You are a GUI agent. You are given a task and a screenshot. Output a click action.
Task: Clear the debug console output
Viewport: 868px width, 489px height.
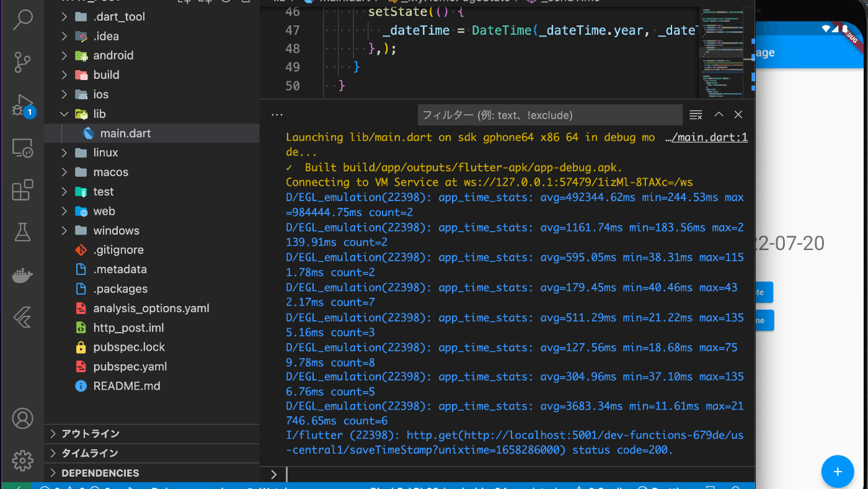coord(696,115)
